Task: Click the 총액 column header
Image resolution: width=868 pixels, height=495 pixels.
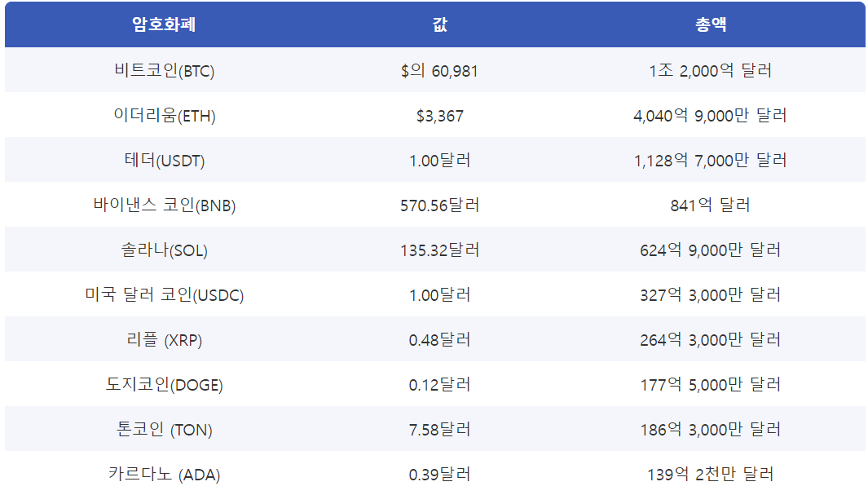Action: point(710,24)
